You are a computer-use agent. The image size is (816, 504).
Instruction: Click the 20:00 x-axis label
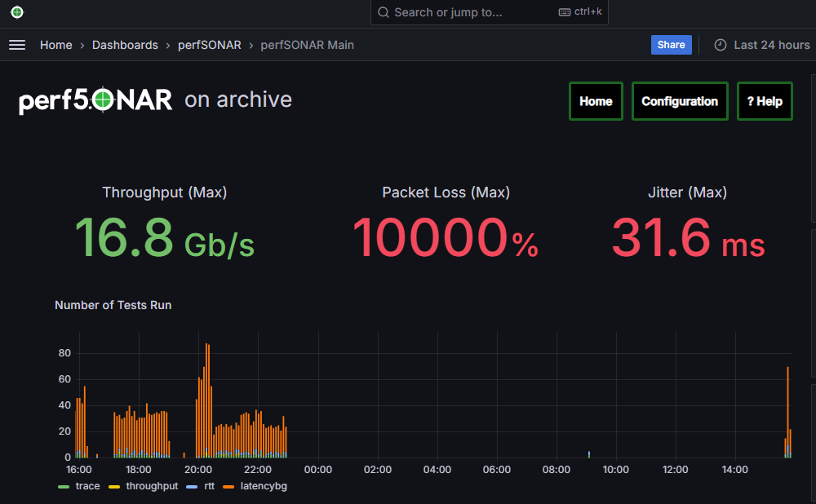coord(198,469)
